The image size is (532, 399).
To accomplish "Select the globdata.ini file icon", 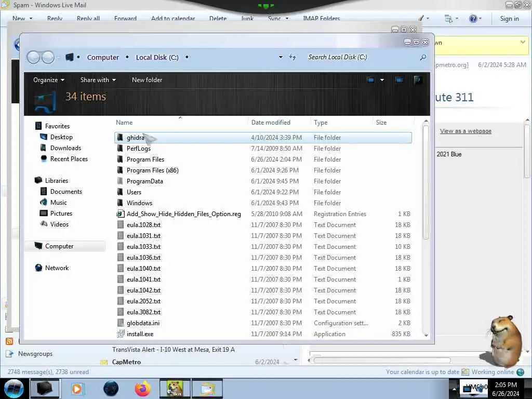I will pos(120,323).
